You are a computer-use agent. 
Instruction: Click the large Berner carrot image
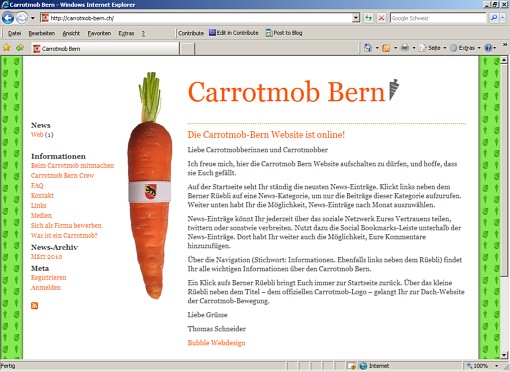(150, 186)
